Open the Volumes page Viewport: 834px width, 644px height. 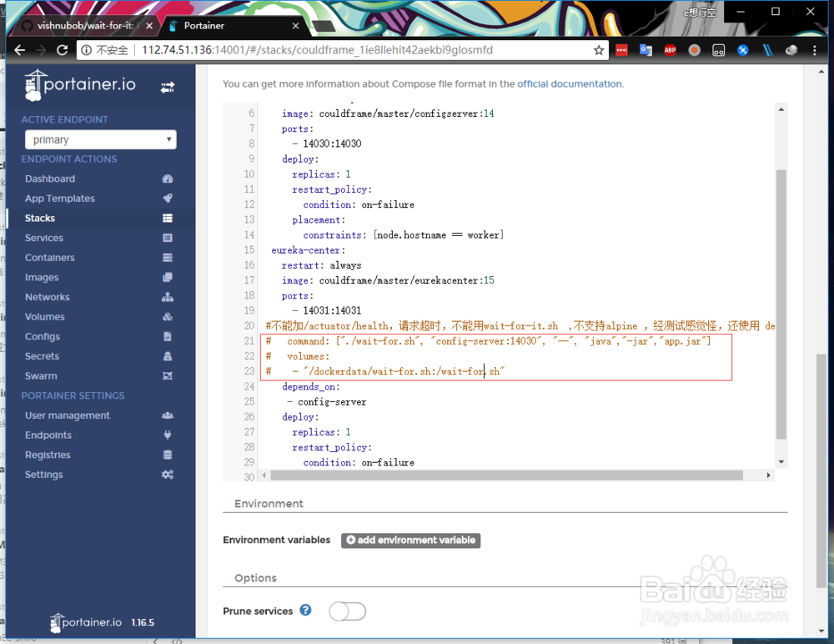[x=45, y=317]
